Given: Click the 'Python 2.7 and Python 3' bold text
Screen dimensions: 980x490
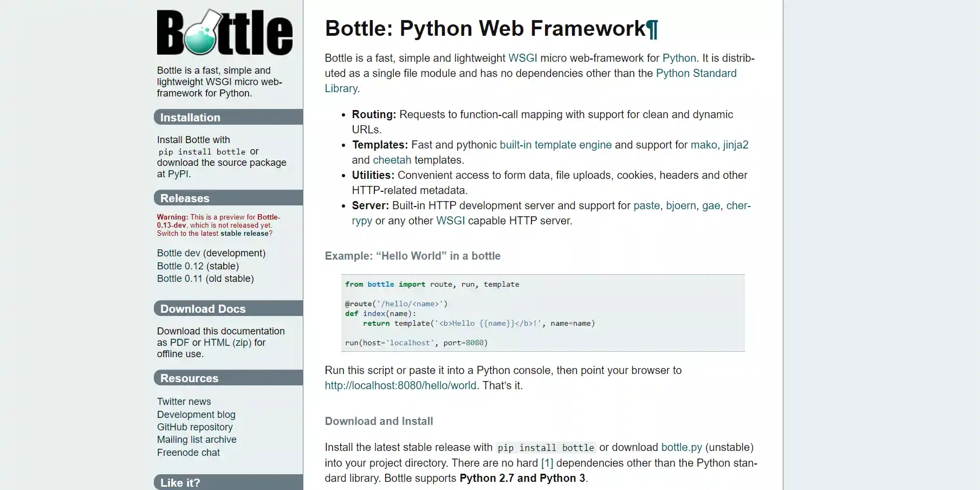Looking at the screenshot, I should [x=523, y=478].
